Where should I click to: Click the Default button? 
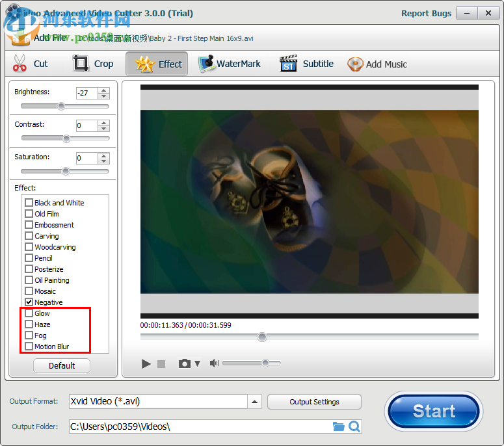(x=62, y=365)
